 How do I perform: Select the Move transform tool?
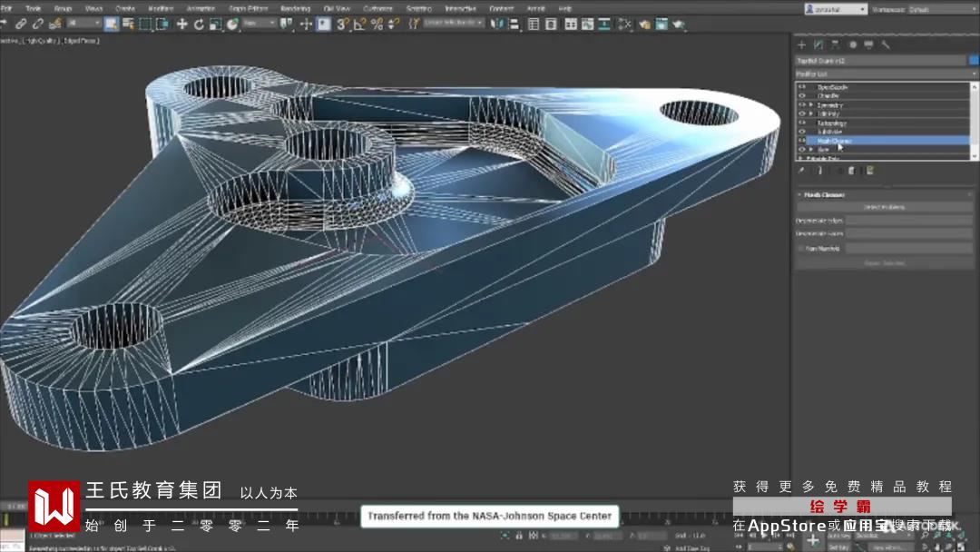(x=182, y=25)
